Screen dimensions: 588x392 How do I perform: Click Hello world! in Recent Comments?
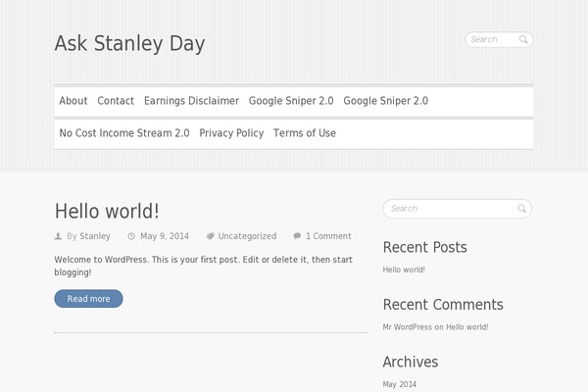point(466,327)
